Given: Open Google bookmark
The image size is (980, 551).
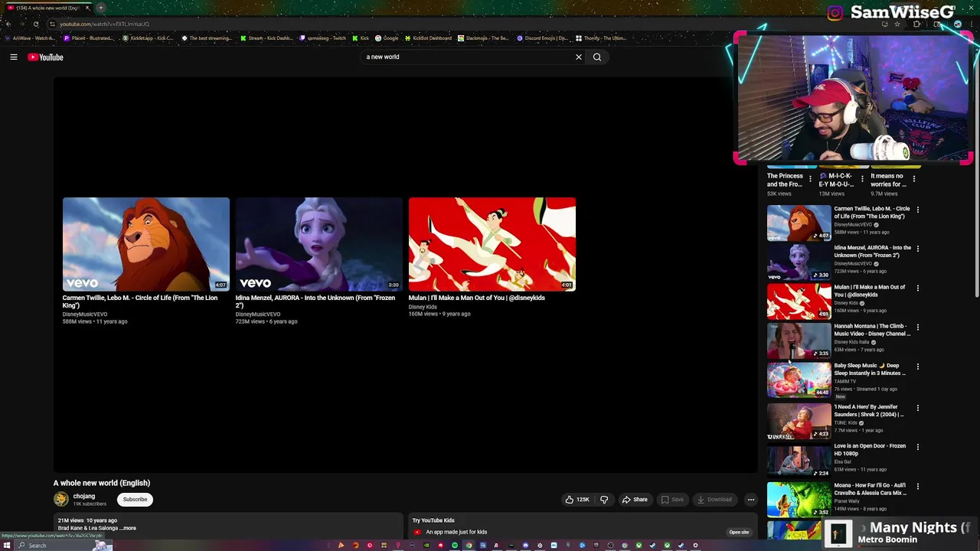Looking at the screenshot, I should pyautogui.click(x=387, y=38).
